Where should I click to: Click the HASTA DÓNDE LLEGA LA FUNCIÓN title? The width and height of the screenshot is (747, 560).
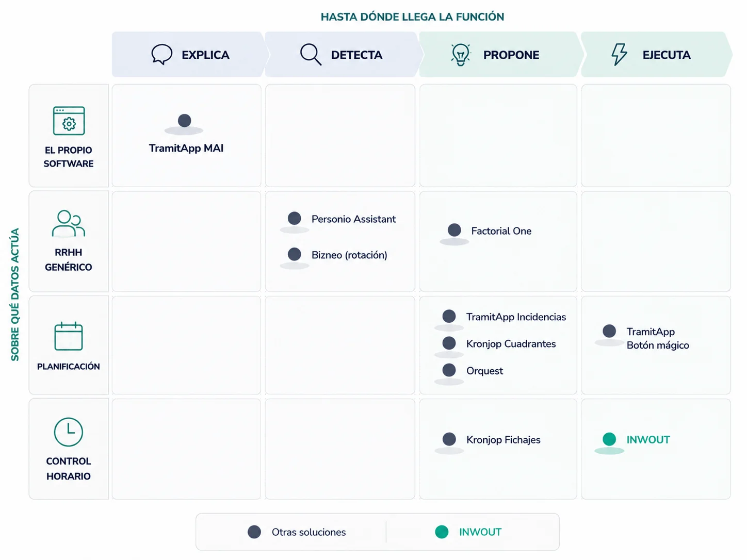(x=412, y=17)
